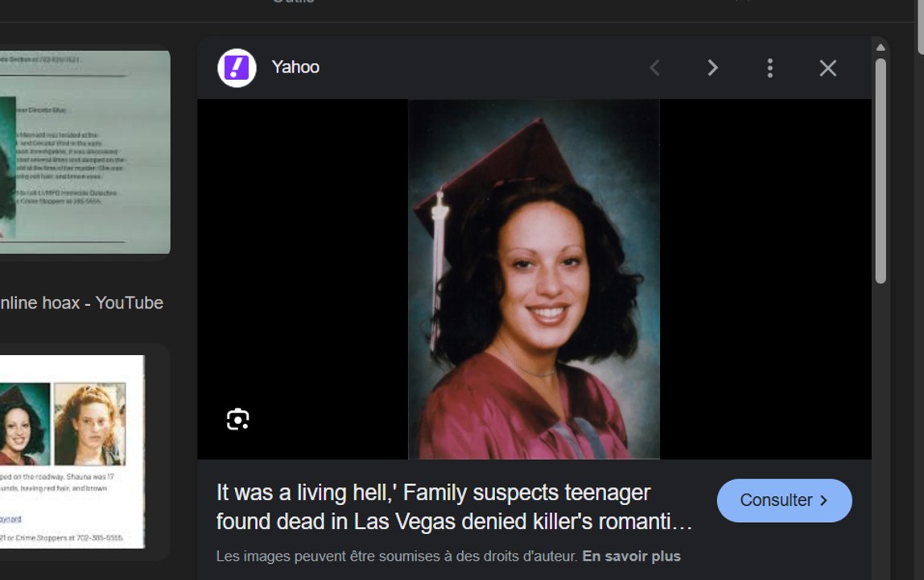The height and width of the screenshot is (580, 924).
Task: Open the 'It was a living hell' article title
Action: tap(454, 507)
